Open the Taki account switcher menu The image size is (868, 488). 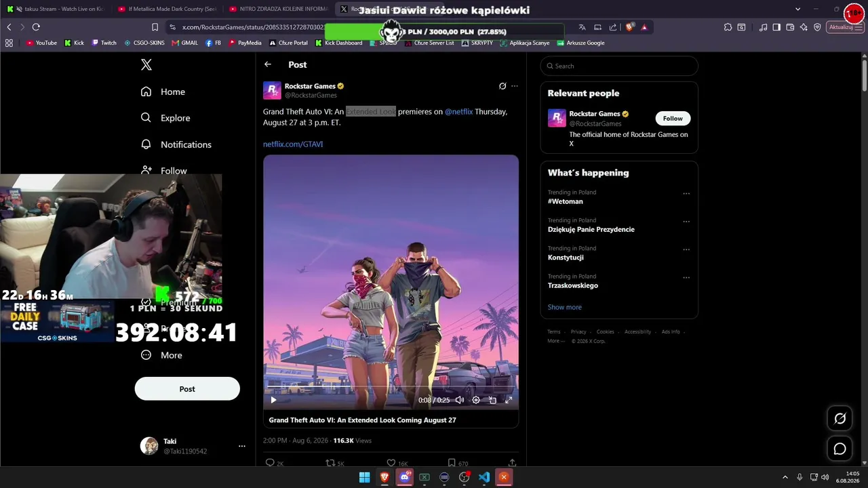[193, 446]
